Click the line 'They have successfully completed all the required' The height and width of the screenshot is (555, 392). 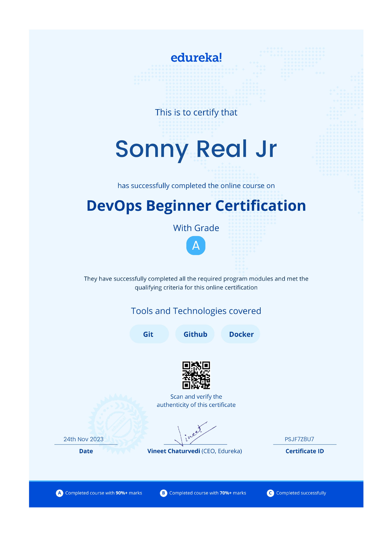[x=196, y=279]
